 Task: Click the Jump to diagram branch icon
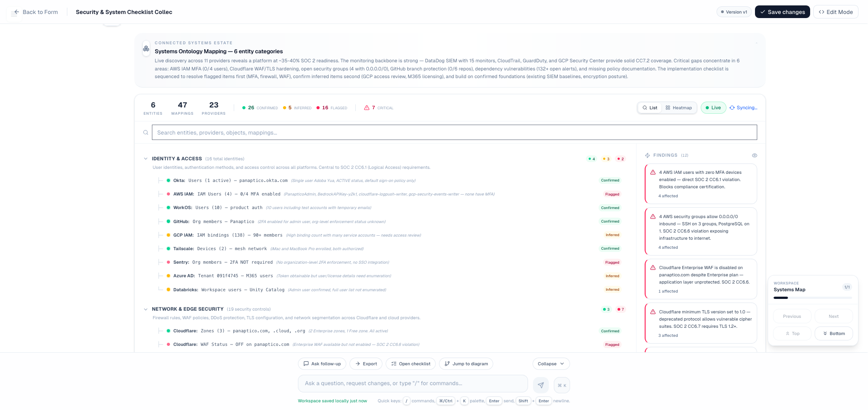click(x=447, y=363)
